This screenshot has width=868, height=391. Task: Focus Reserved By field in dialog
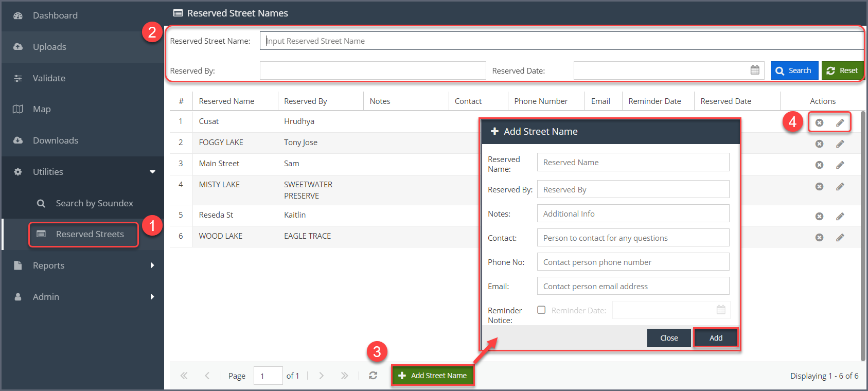click(633, 189)
